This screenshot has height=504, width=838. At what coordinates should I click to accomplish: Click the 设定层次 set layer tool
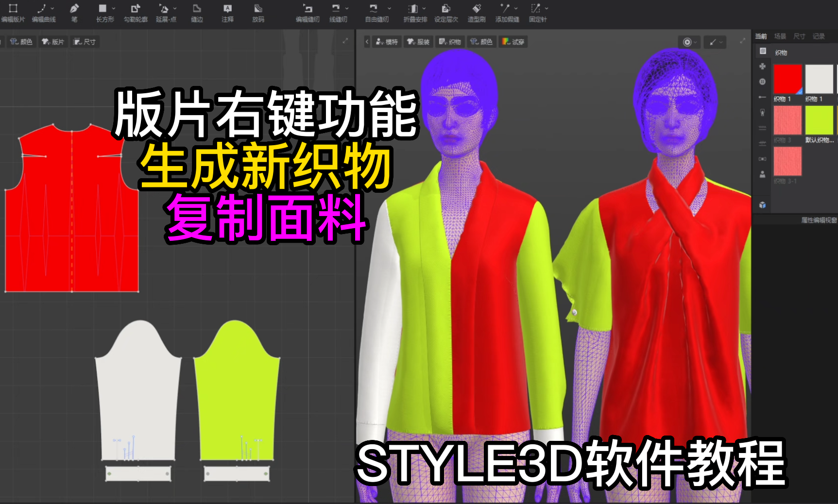(446, 13)
